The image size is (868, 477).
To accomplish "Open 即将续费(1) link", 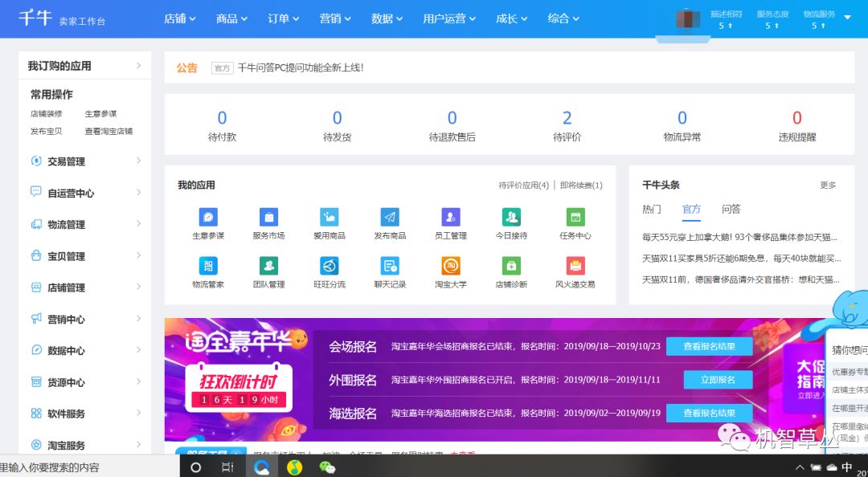I will pos(581,185).
